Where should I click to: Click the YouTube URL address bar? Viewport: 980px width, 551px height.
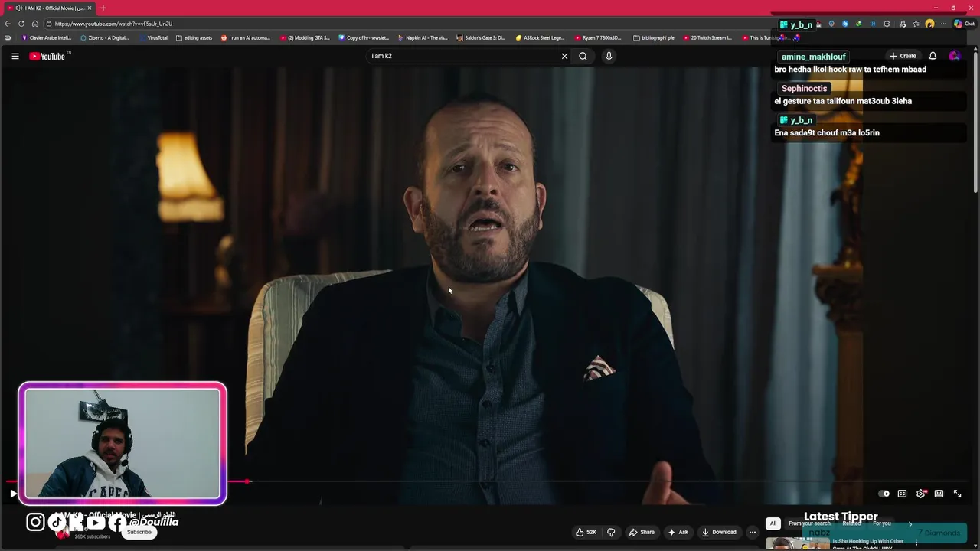406,24
